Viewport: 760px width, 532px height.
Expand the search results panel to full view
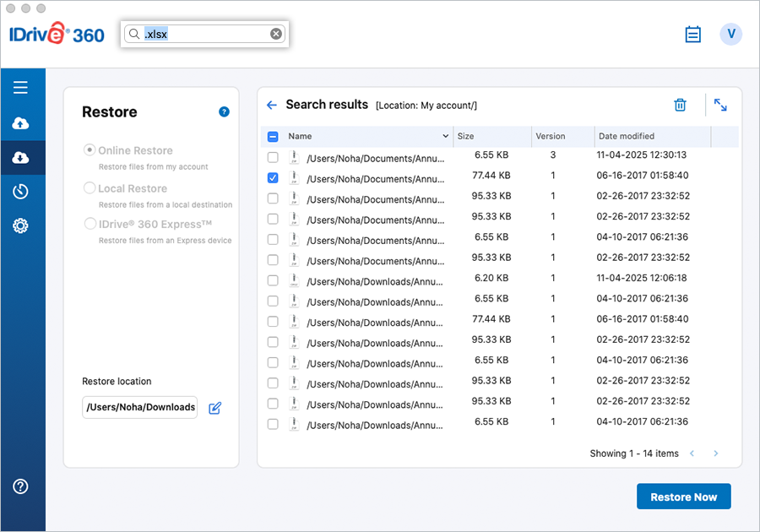pyautogui.click(x=720, y=105)
